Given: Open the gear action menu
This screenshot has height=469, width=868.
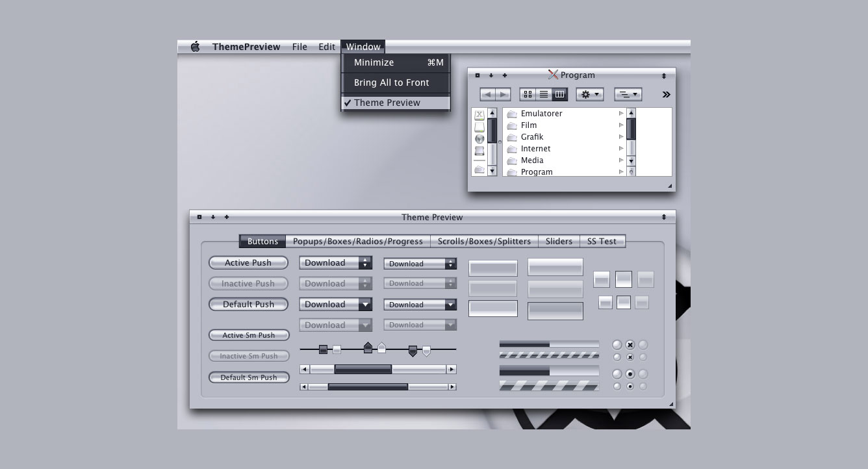Looking at the screenshot, I should 589,94.
